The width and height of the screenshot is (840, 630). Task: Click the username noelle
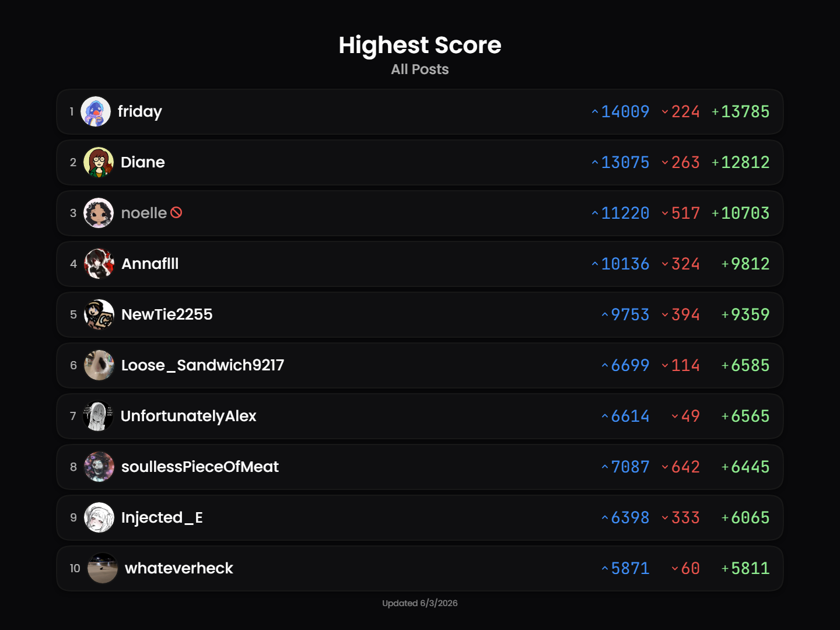(144, 213)
